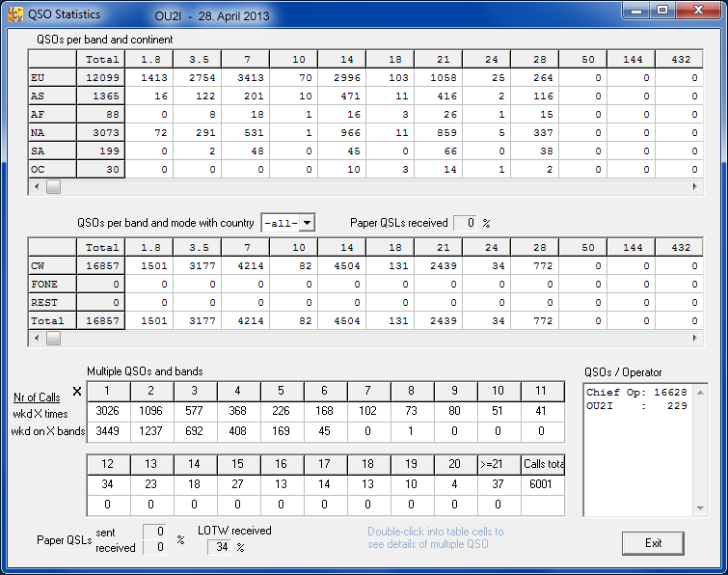This screenshot has height=575, width=728.
Task: Click left scroll arrow of continent table
Action: pyautogui.click(x=37, y=186)
